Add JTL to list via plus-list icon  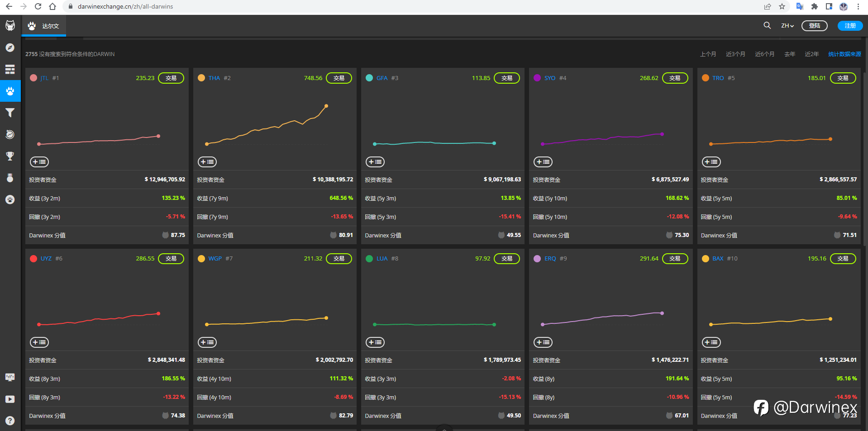tap(39, 162)
